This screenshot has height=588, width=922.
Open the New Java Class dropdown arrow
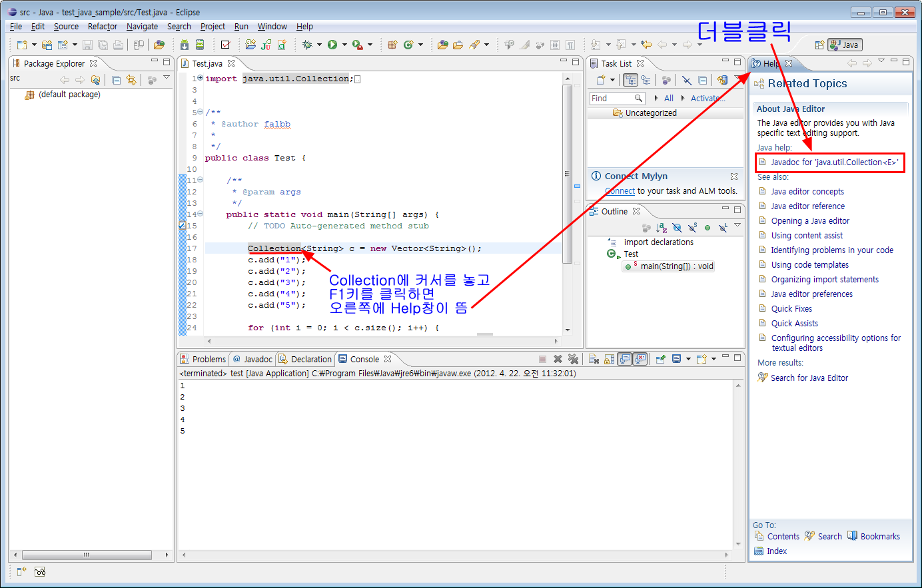click(420, 45)
